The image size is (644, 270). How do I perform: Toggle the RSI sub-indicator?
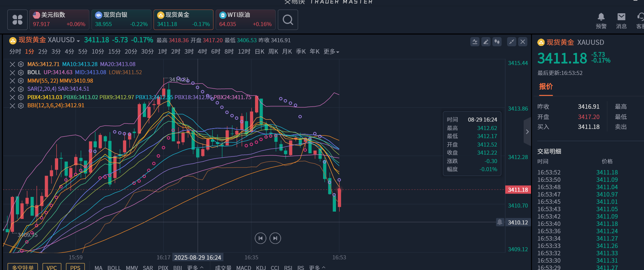pos(288,268)
